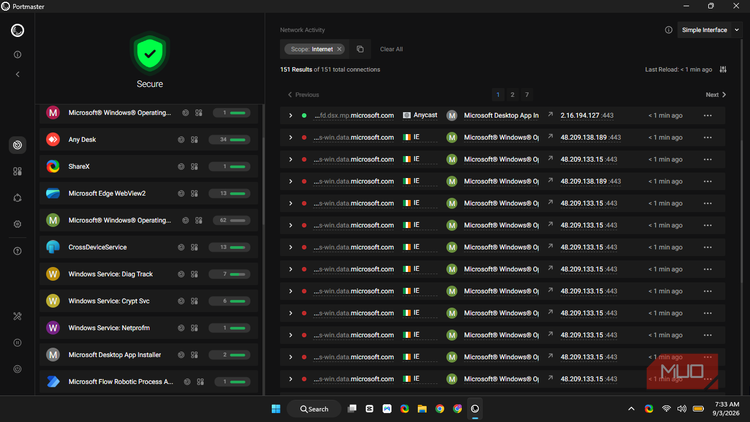750x422 pixels.
Task: Click Clear All filters
Action: [x=391, y=49]
